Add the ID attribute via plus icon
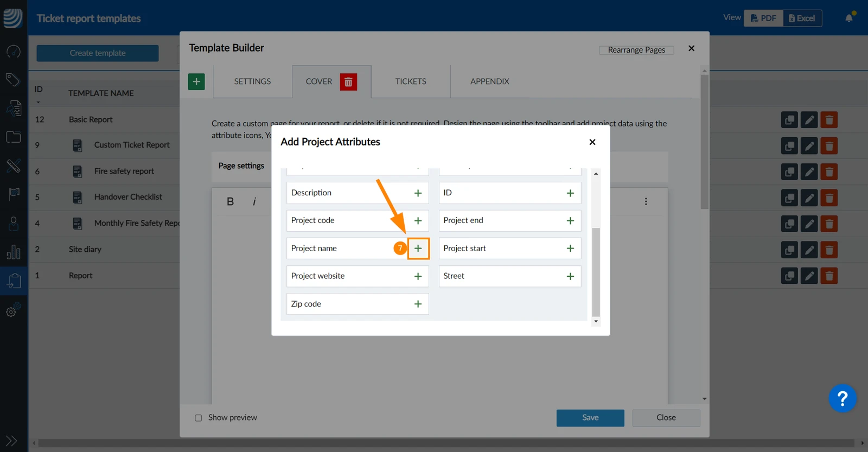The image size is (868, 452). [570, 193]
